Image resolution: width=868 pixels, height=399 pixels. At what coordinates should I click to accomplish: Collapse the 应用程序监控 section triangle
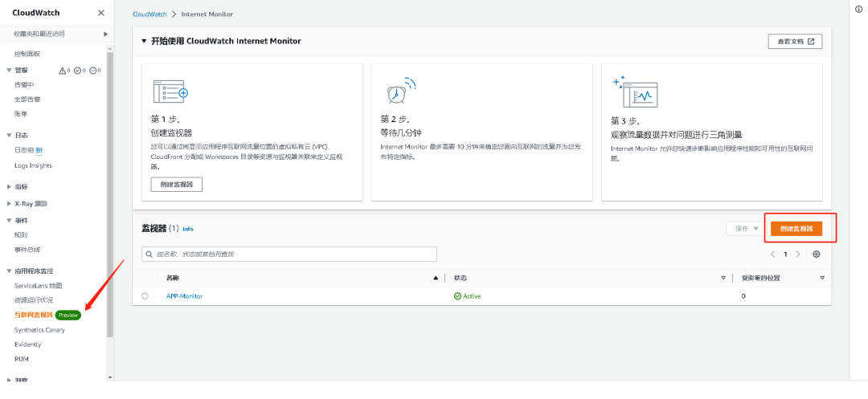coord(9,271)
